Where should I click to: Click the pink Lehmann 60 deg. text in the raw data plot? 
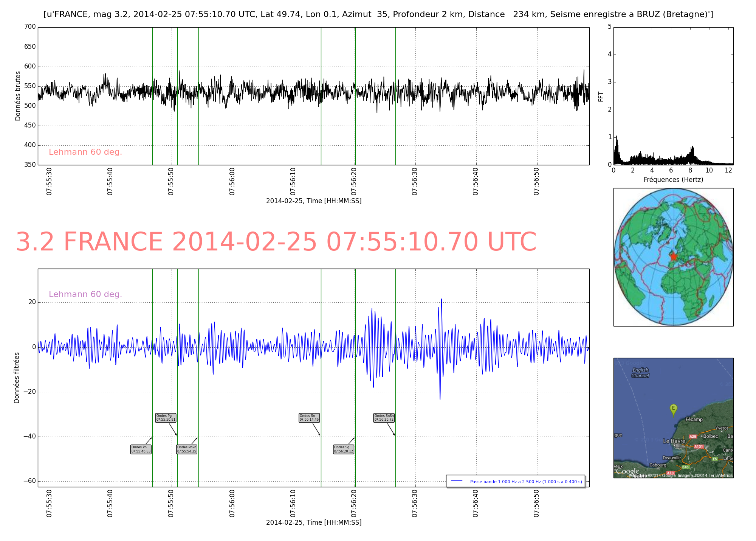[x=85, y=152]
